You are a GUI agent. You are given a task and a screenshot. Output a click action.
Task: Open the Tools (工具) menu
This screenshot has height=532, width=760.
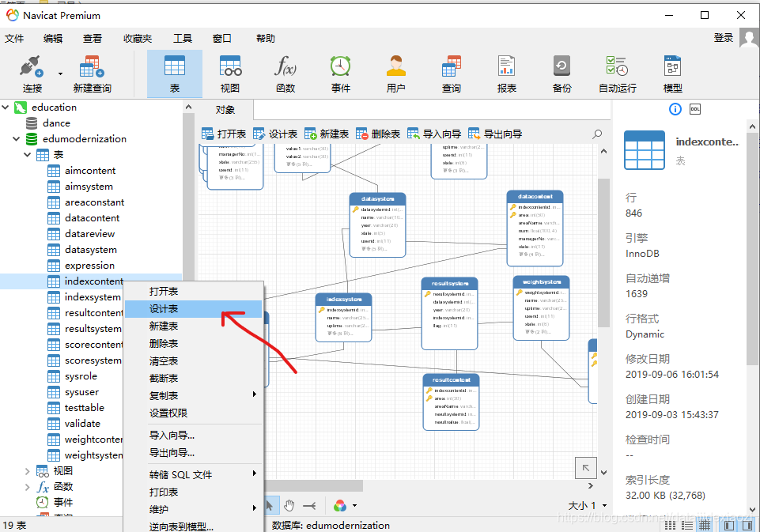pyautogui.click(x=183, y=38)
